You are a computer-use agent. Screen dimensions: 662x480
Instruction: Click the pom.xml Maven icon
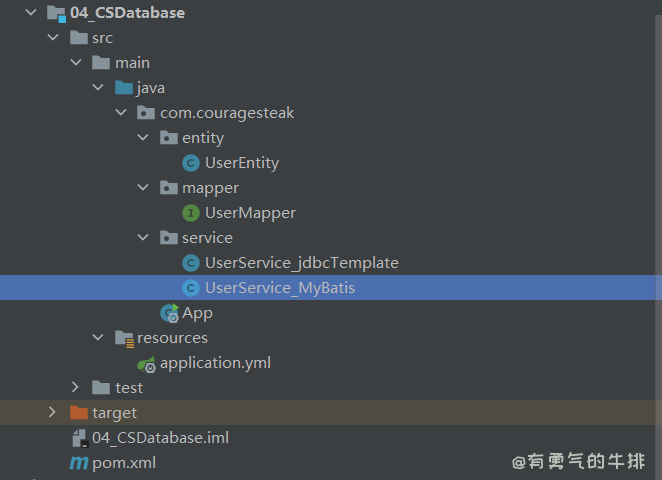[78, 463]
